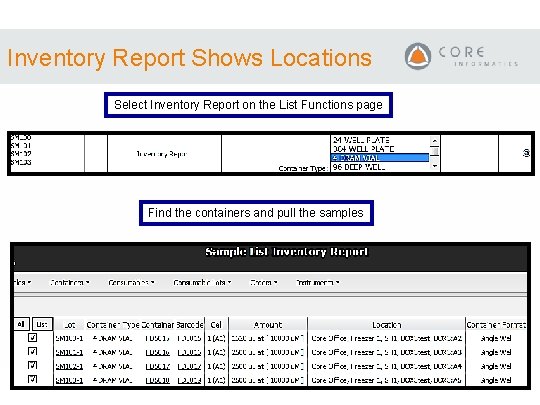Image resolution: width=540 pixels, height=405 pixels.
Task: Open the Lot link in the A3 row
Action: coord(69,353)
